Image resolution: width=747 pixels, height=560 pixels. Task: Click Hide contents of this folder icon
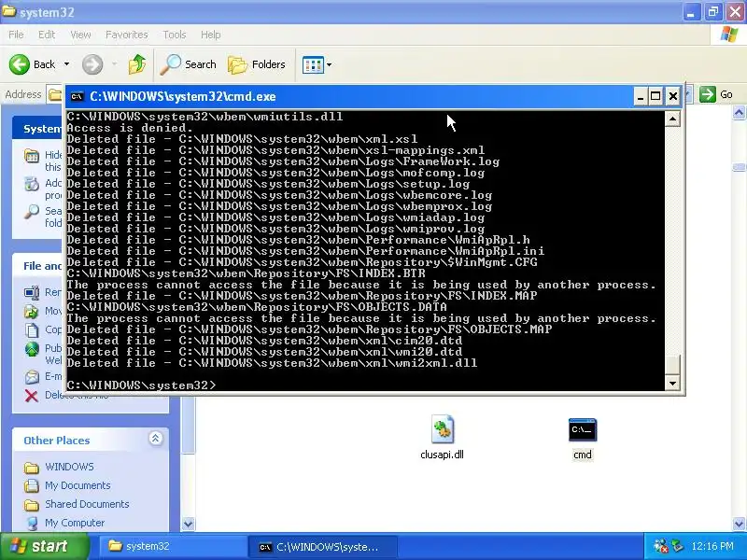pyautogui.click(x=32, y=156)
